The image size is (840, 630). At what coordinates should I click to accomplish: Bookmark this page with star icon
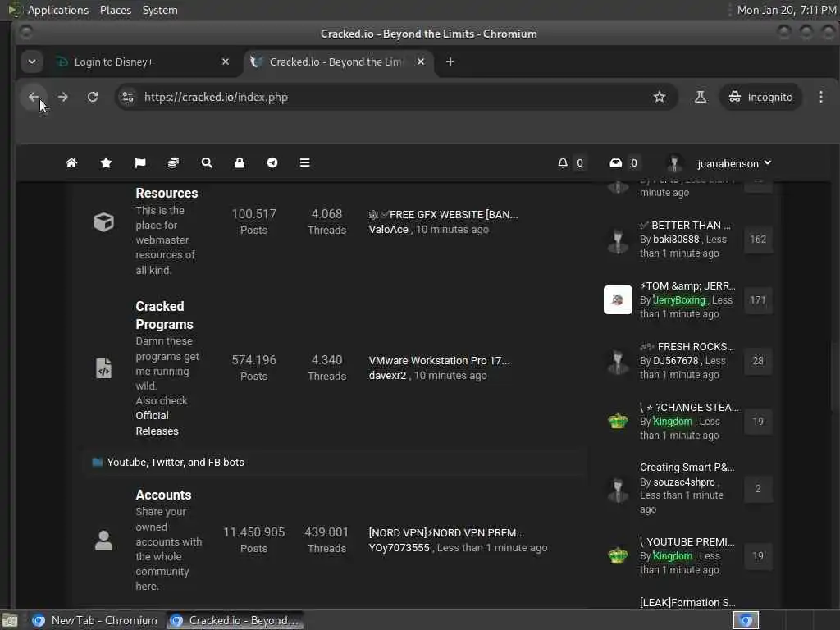(660, 97)
